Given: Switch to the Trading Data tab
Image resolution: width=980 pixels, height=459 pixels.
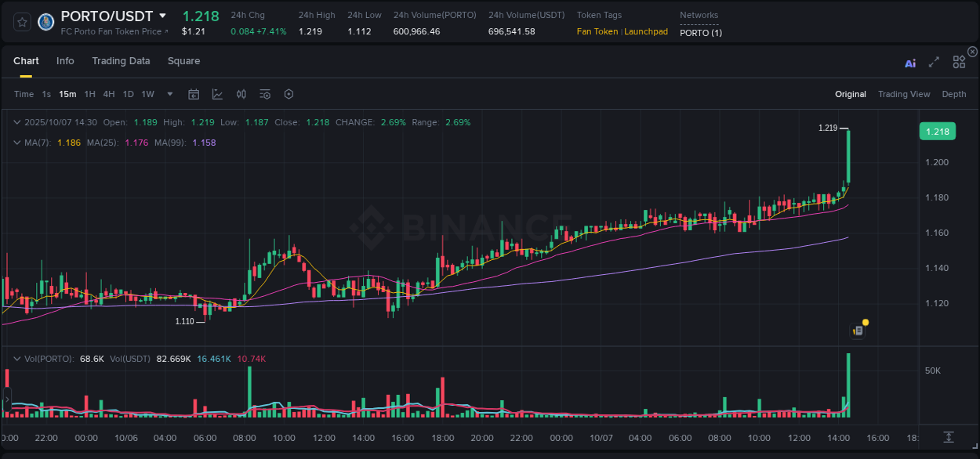Looking at the screenshot, I should tap(121, 60).
